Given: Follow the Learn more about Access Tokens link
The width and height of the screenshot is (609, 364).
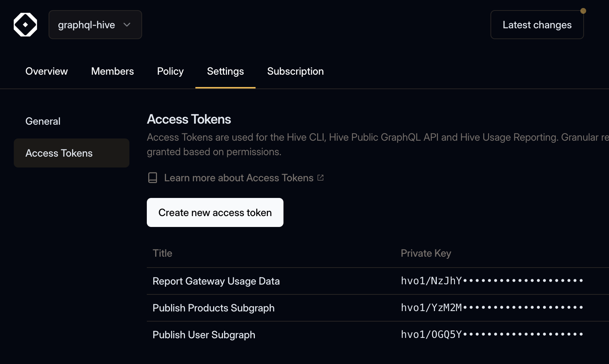Looking at the screenshot, I should (239, 178).
